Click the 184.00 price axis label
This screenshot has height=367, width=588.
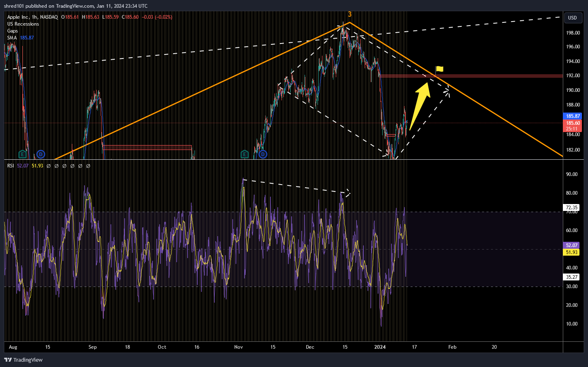pos(573,135)
